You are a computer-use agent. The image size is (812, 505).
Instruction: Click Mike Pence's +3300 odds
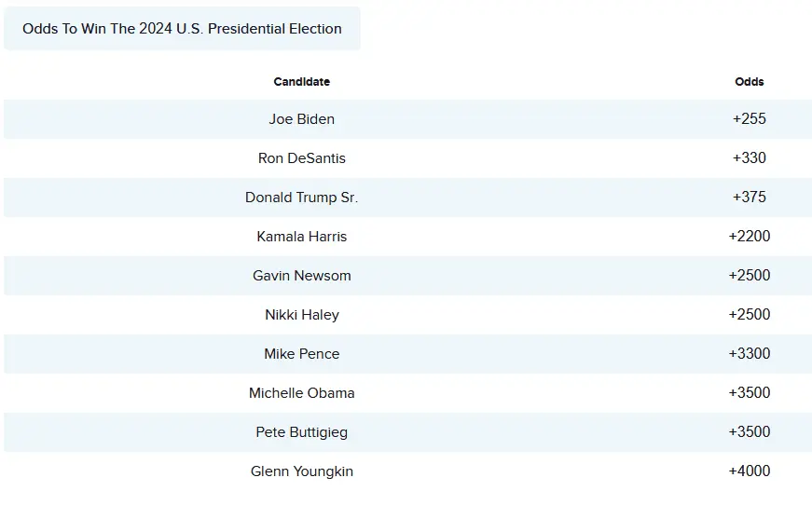(749, 354)
